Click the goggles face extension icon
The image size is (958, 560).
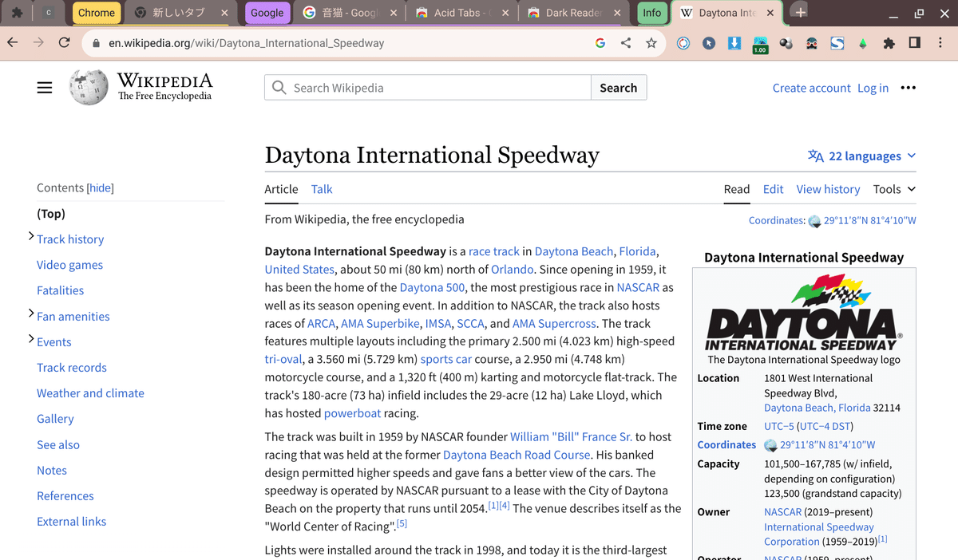pos(811,43)
